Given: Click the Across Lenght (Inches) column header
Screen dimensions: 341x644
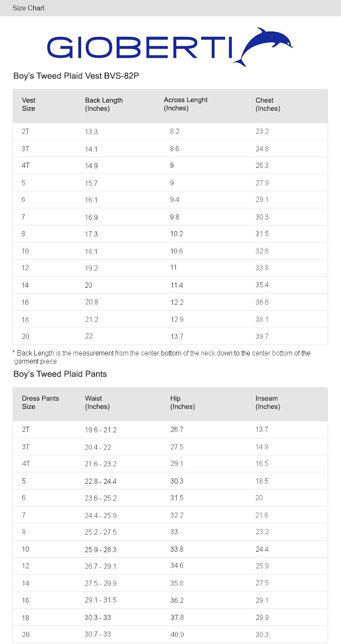Looking at the screenshot, I should click(185, 104).
